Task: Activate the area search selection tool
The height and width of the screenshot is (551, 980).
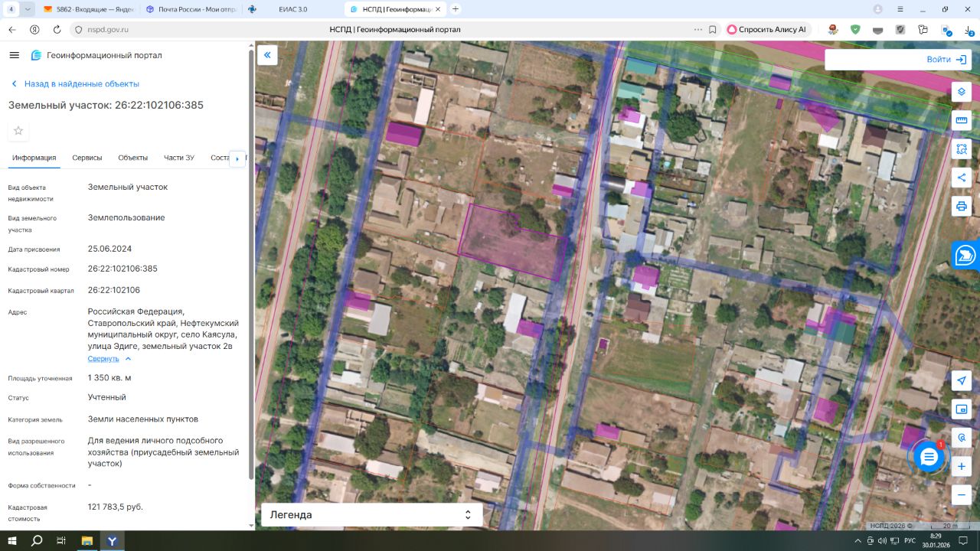Action: tap(962, 149)
